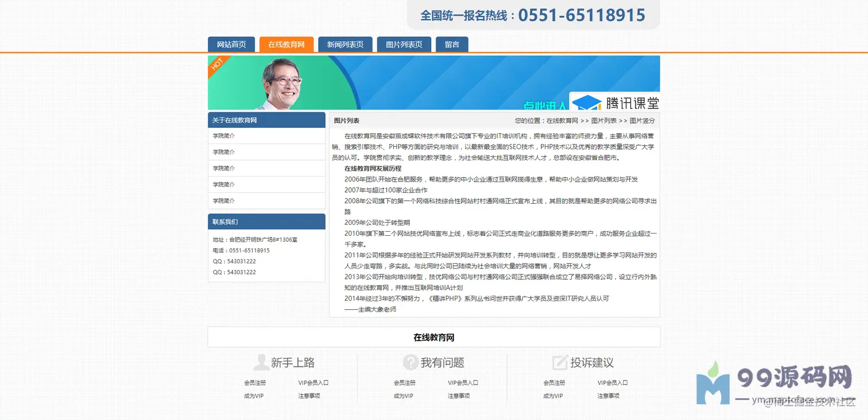Click the person icon beside 新手上路
Image resolution: width=868 pixels, height=420 pixels.
(261, 363)
